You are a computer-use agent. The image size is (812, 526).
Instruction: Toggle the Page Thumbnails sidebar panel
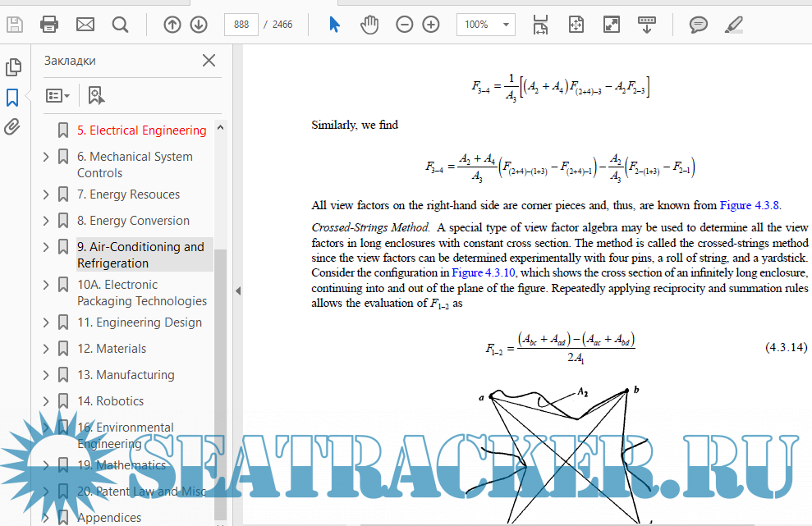(x=12, y=67)
